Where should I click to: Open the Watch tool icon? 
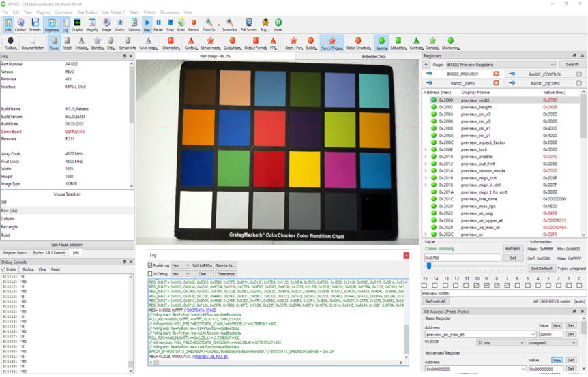[119, 25]
